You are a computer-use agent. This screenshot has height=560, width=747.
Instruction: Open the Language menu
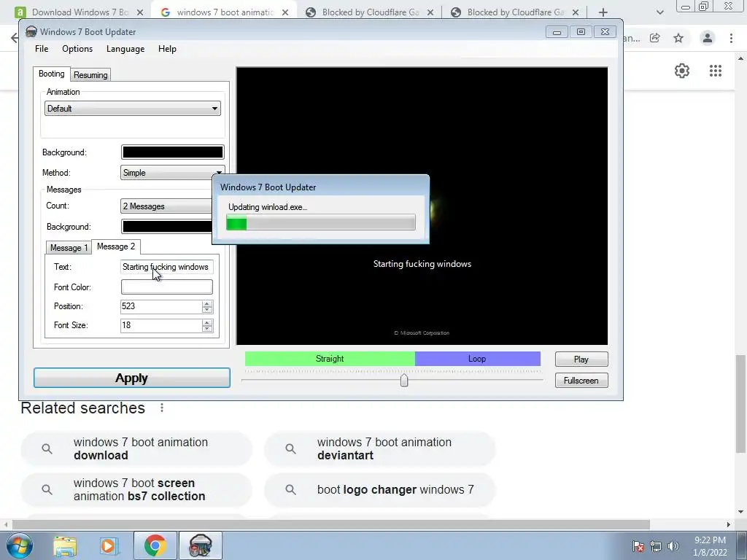coord(125,49)
